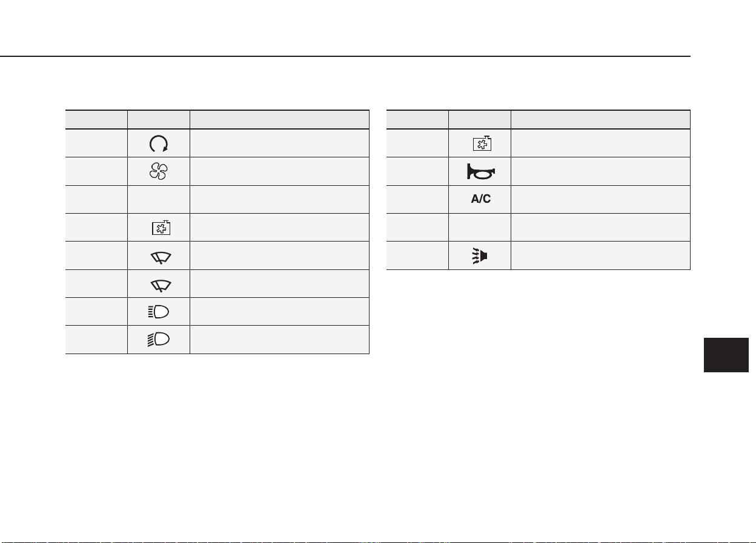Click empty symbol cell below the fan
756x543 pixels.
pos(159,199)
